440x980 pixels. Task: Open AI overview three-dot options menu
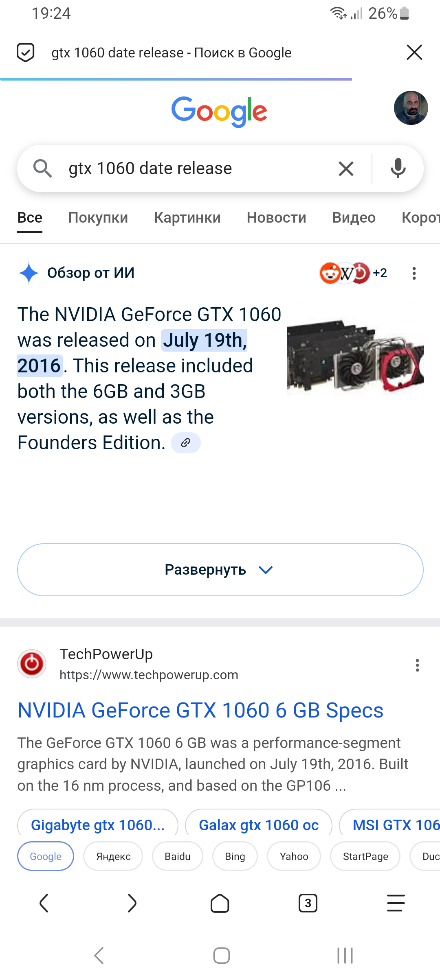tap(414, 273)
